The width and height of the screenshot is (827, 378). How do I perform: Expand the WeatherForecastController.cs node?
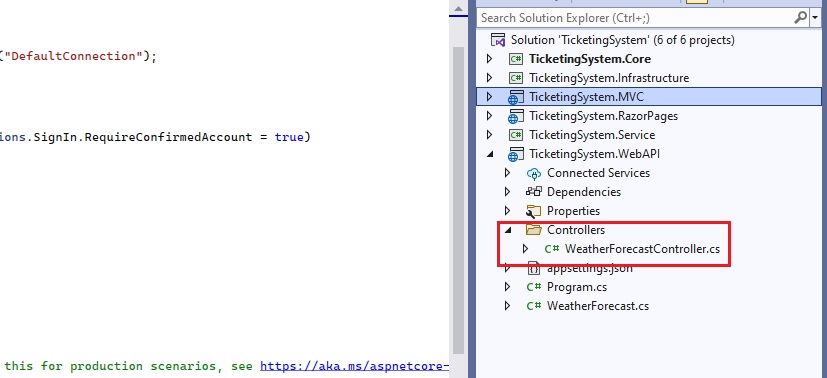pyautogui.click(x=525, y=249)
